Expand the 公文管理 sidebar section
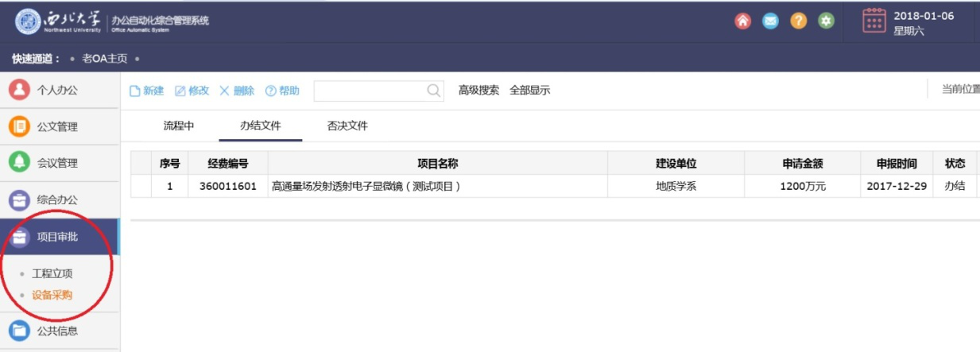The width and height of the screenshot is (980, 352). pyautogui.click(x=57, y=126)
